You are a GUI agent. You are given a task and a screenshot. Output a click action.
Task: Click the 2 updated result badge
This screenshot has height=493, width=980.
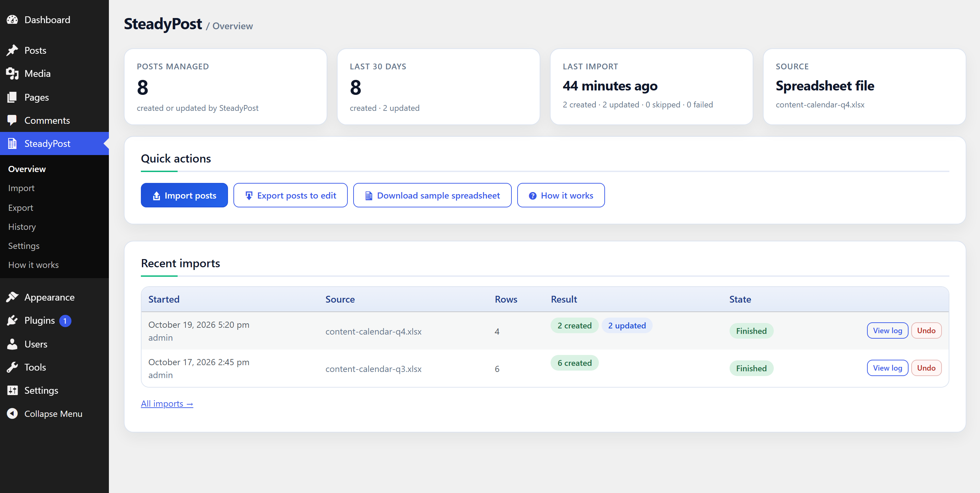pos(626,326)
